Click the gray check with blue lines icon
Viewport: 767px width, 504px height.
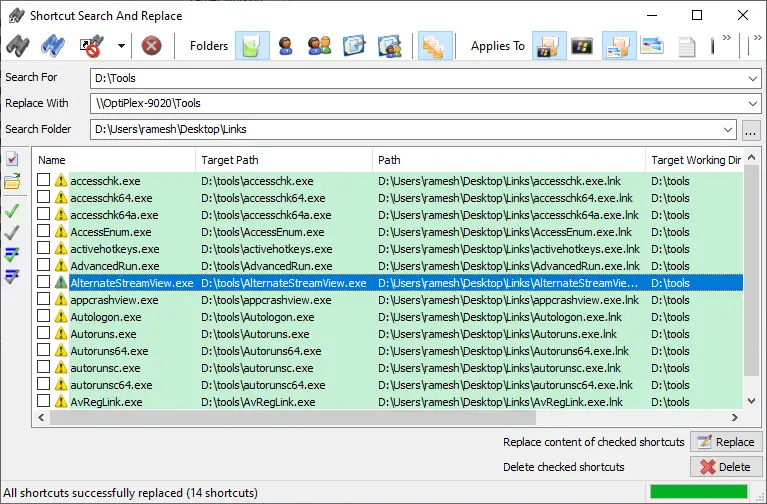(x=12, y=276)
